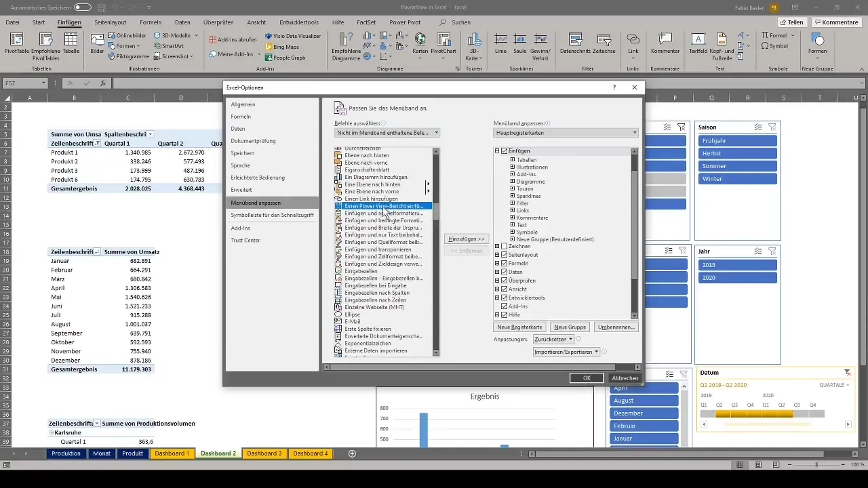Insert a Gewinn/Verlust sparkline
The width and height of the screenshot is (868, 488).
[x=540, y=46]
